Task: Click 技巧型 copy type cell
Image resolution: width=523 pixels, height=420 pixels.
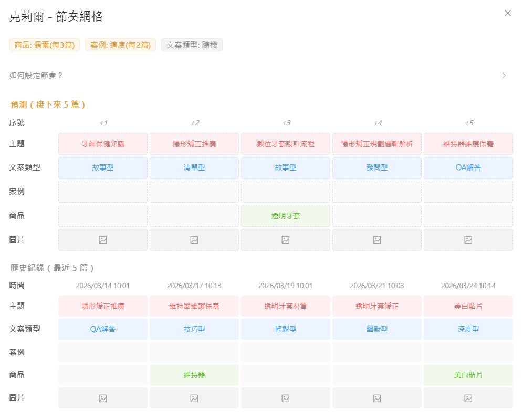Action: pos(194,329)
